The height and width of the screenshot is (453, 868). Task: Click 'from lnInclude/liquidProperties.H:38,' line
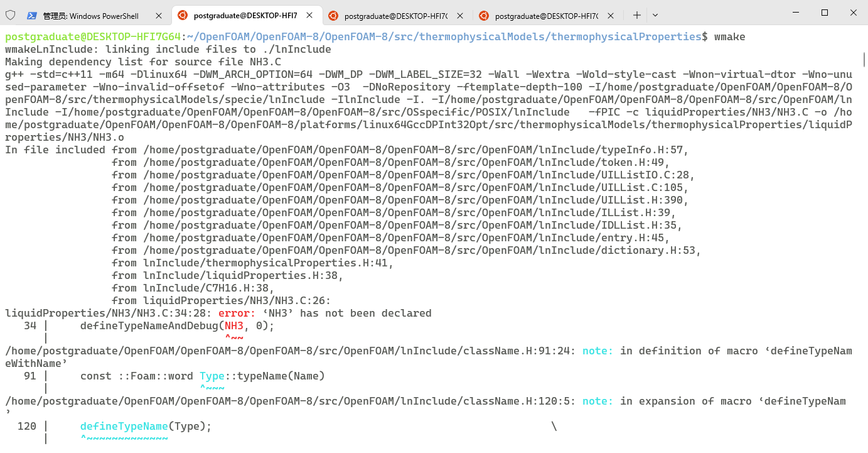228,276
